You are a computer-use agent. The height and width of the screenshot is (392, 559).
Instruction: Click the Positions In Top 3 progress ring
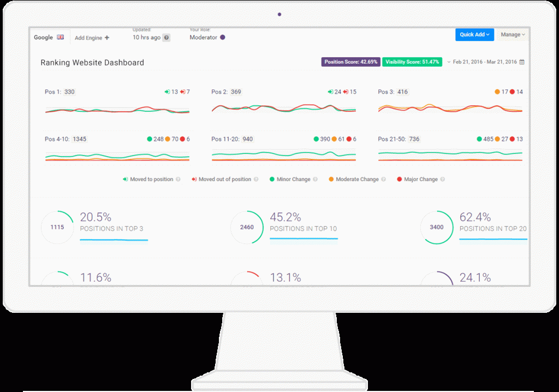(x=57, y=227)
